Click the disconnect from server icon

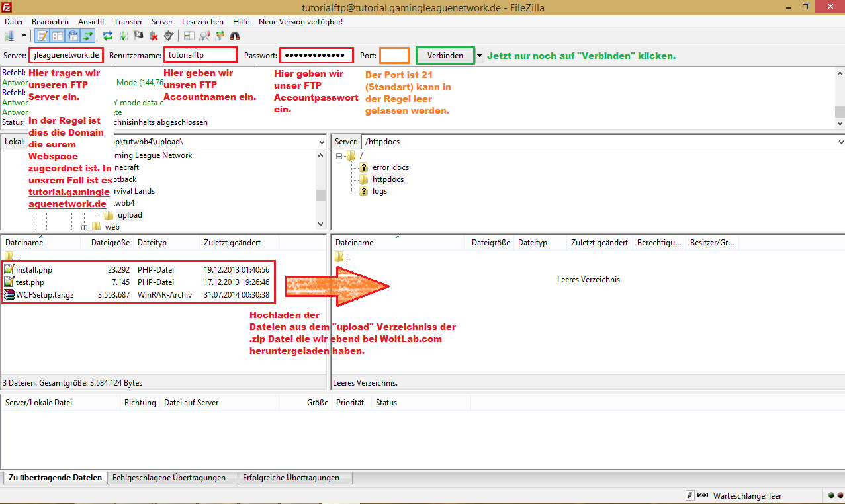[x=154, y=36]
